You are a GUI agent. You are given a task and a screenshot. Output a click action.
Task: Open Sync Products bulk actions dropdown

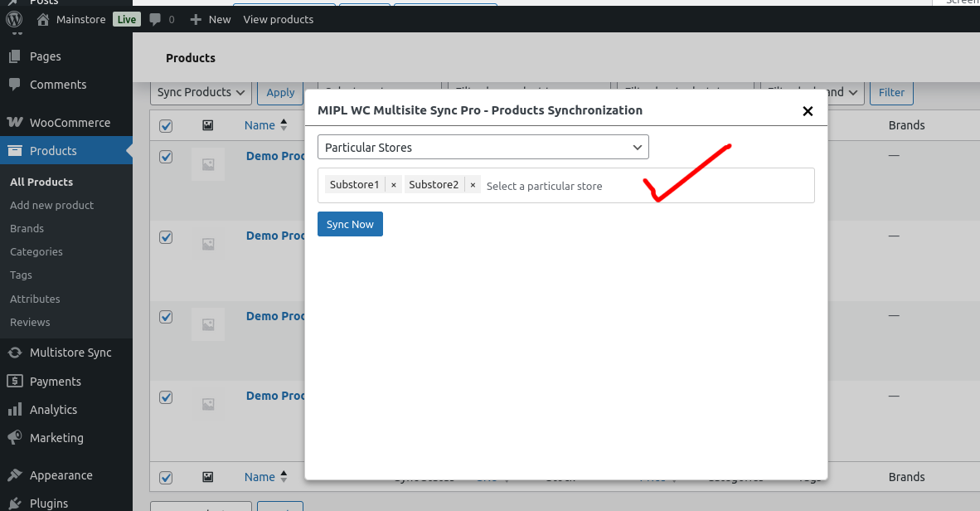click(x=201, y=92)
